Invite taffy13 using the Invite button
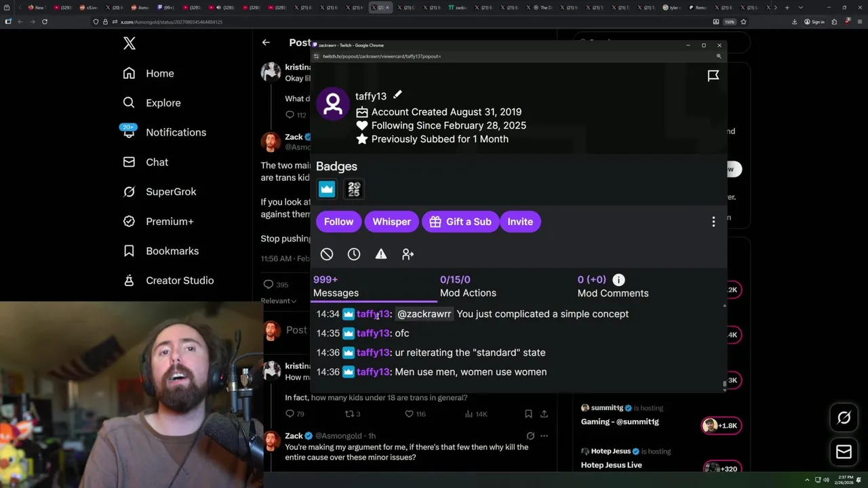 click(520, 222)
